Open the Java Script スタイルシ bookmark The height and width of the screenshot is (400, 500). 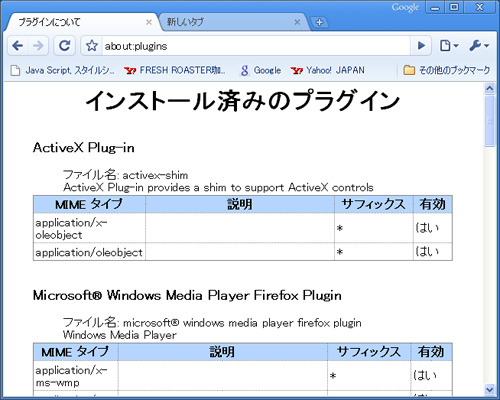pos(63,70)
